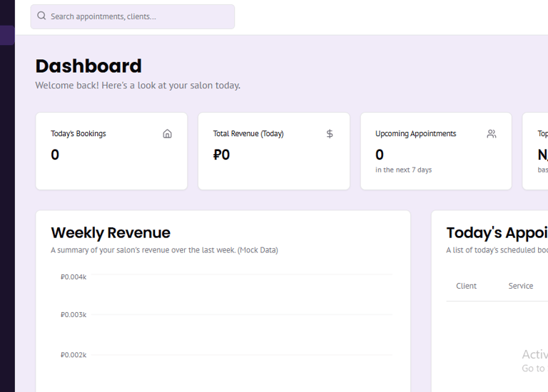The height and width of the screenshot is (392, 548).
Task: Click the Dashboard page heading
Action: pyautogui.click(x=88, y=66)
